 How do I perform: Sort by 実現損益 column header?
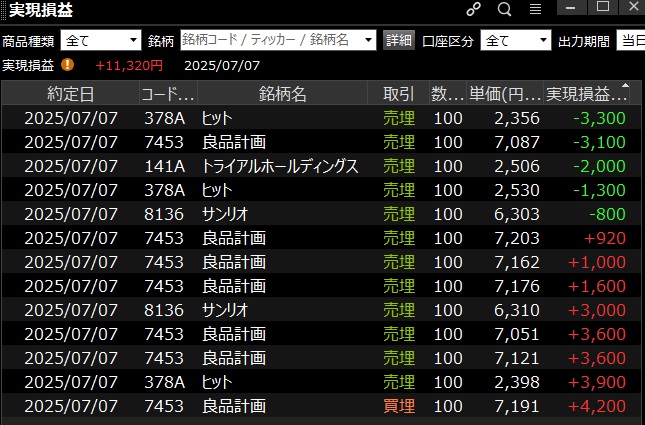tap(586, 94)
